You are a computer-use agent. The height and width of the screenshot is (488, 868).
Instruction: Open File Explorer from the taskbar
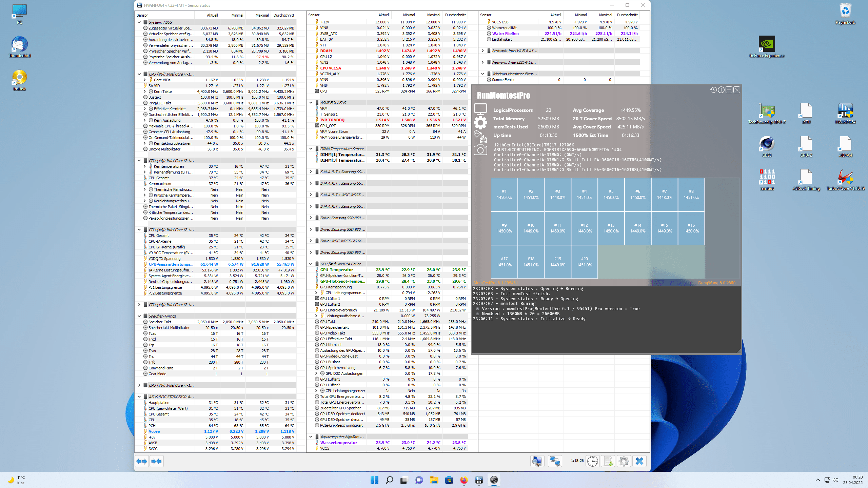coord(434,480)
